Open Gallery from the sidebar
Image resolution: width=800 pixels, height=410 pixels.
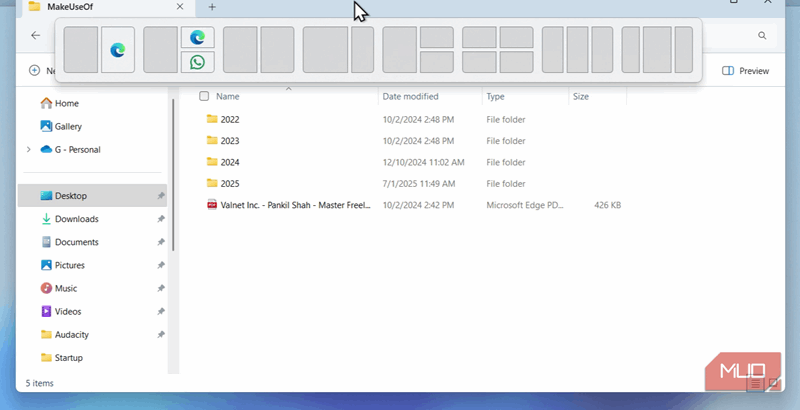68,126
